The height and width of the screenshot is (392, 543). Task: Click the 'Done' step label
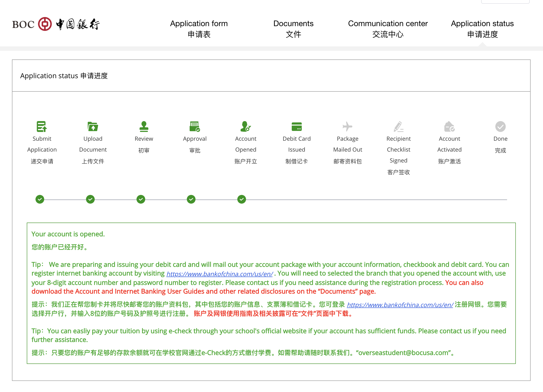tap(500, 139)
